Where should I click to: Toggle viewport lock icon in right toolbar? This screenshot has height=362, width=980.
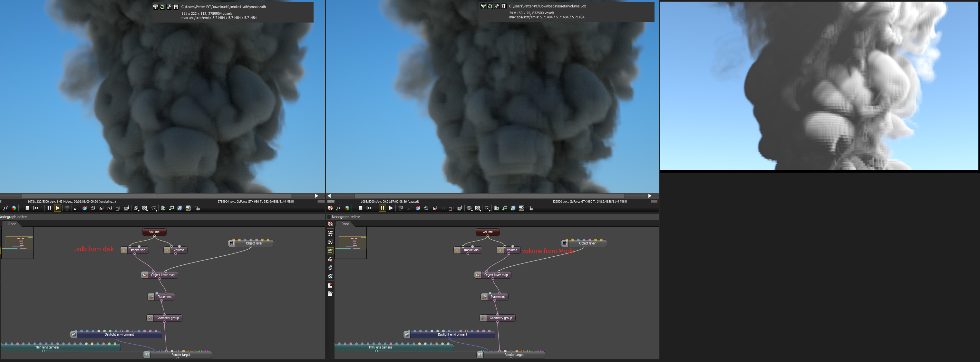pos(531,208)
